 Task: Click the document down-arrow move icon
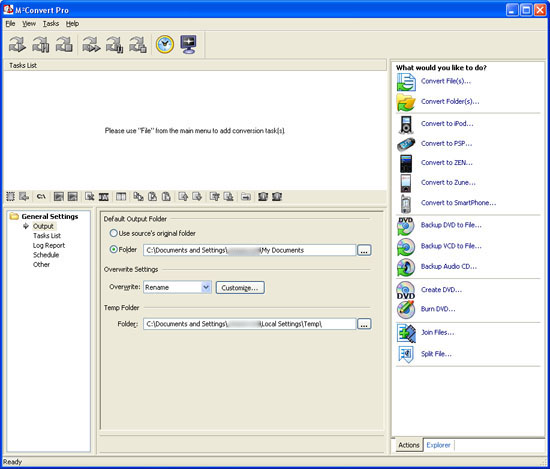(x=197, y=197)
